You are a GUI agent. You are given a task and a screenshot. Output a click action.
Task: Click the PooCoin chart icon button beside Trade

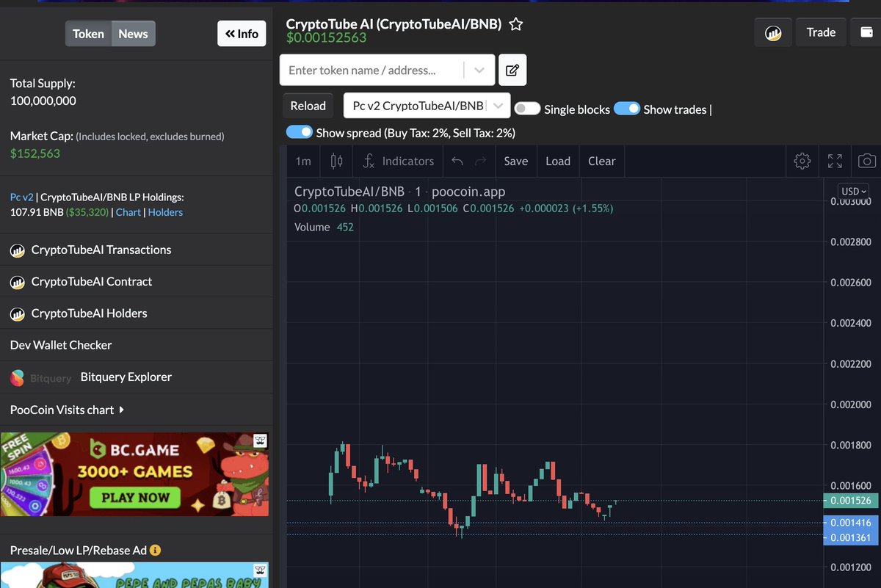(773, 33)
